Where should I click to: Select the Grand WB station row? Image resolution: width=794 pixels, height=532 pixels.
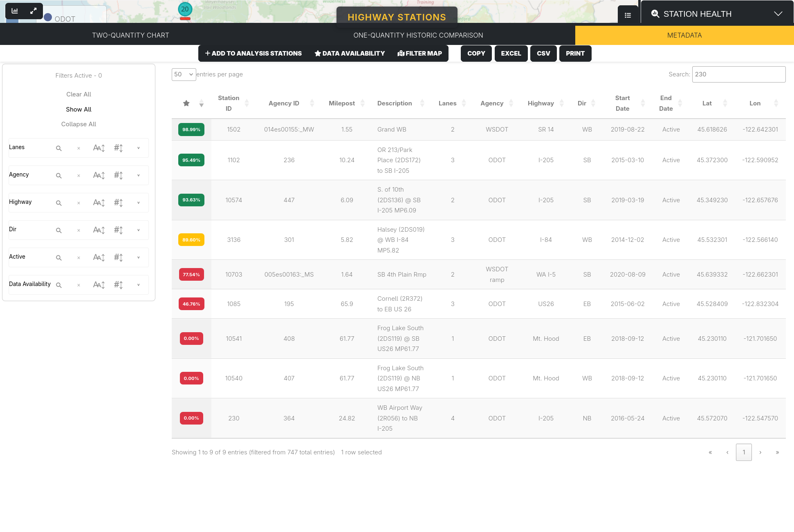tap(479, 130)
